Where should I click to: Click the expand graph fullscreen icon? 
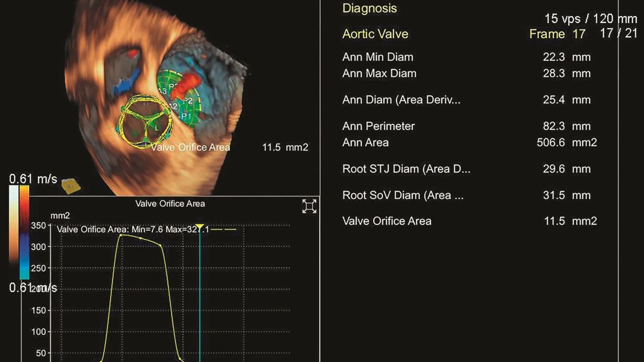click(x=309, y=206)
